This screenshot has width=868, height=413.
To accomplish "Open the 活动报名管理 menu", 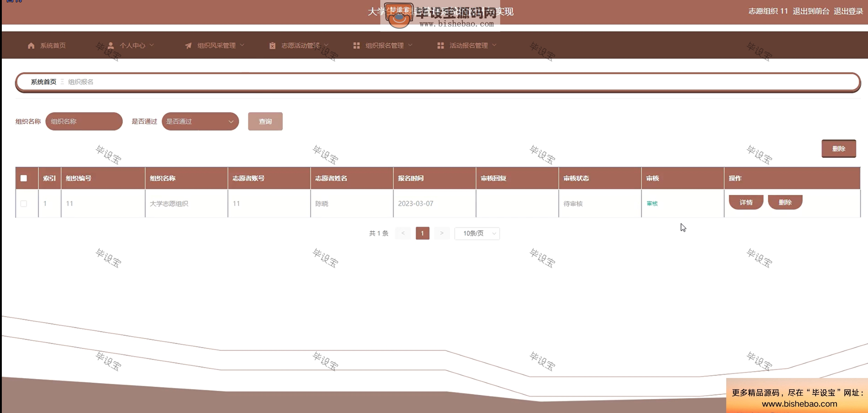I will point(468,46).
